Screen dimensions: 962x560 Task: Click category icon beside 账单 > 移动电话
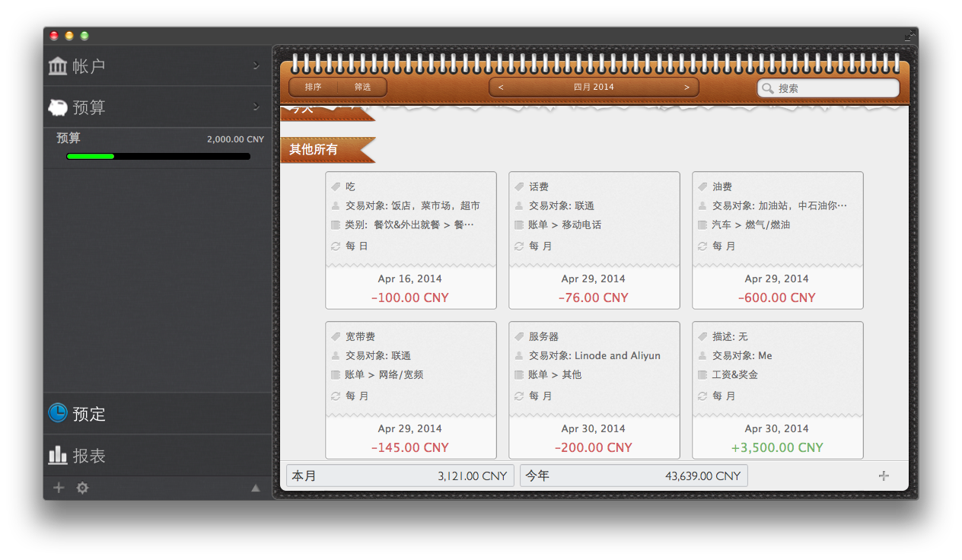pyautogui.click(x=519, y=225)
